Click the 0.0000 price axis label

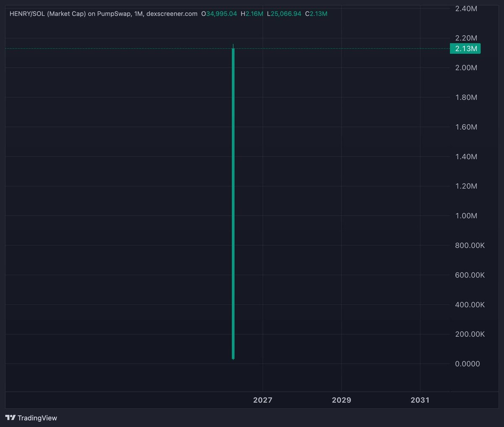467,364
